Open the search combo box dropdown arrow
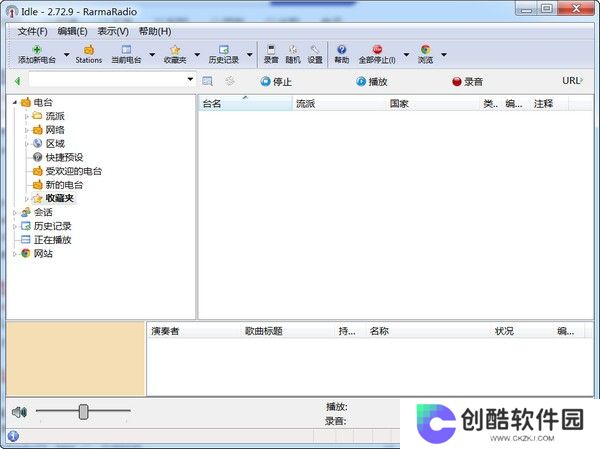This screenshot has width=600, height=449. (x=190, y=80)
